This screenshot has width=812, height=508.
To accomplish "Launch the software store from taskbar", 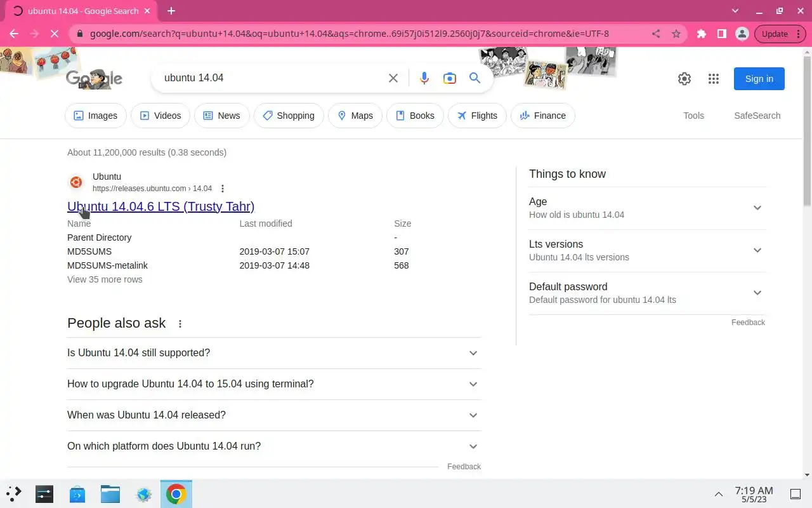I will pyautogui.click(x=77, y=493).
